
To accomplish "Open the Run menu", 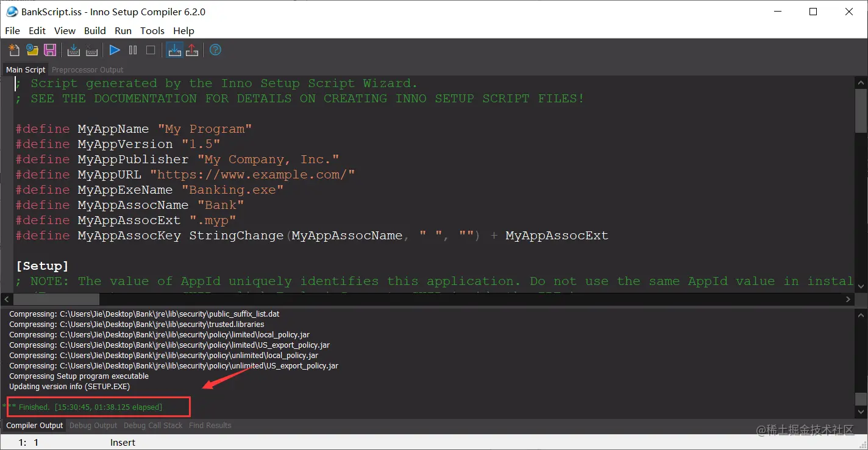I will pos(123,30).
